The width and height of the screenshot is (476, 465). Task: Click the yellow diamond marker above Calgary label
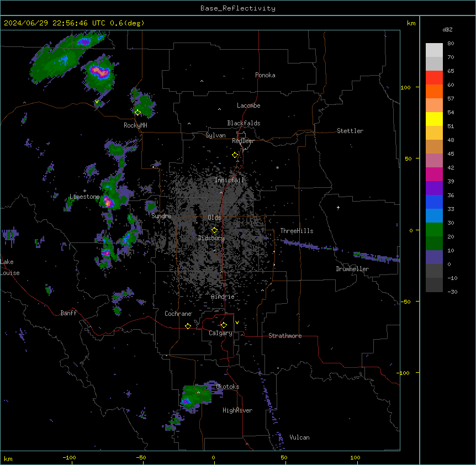[x=224, y=325]
